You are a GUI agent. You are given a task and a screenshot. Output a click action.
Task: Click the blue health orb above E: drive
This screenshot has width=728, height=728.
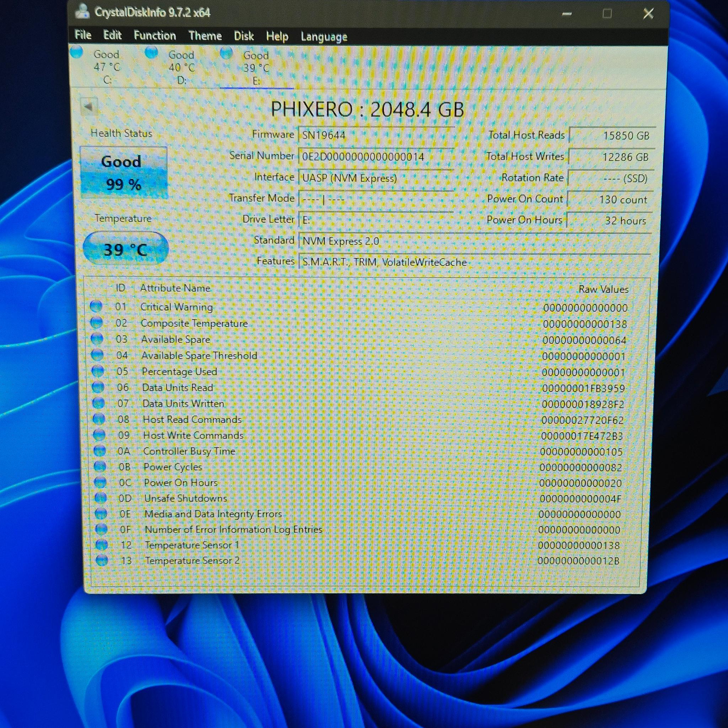(226, 53)
